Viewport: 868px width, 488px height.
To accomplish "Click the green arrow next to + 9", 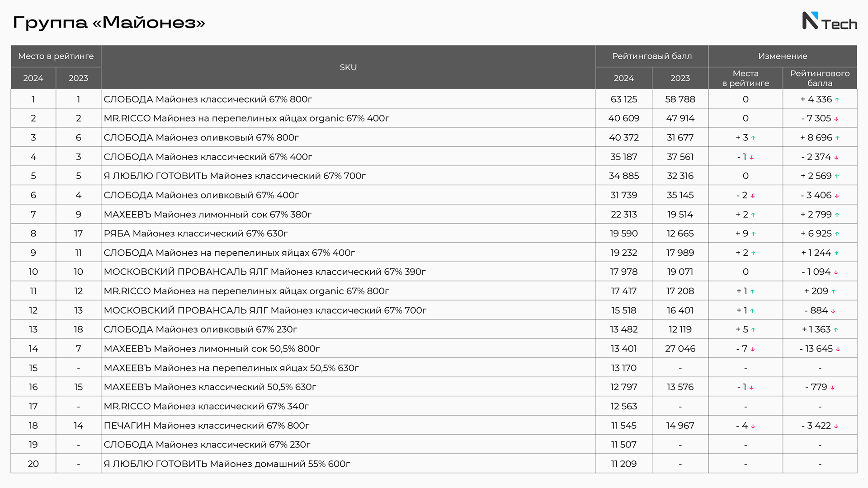I will [x=754, y=234].
